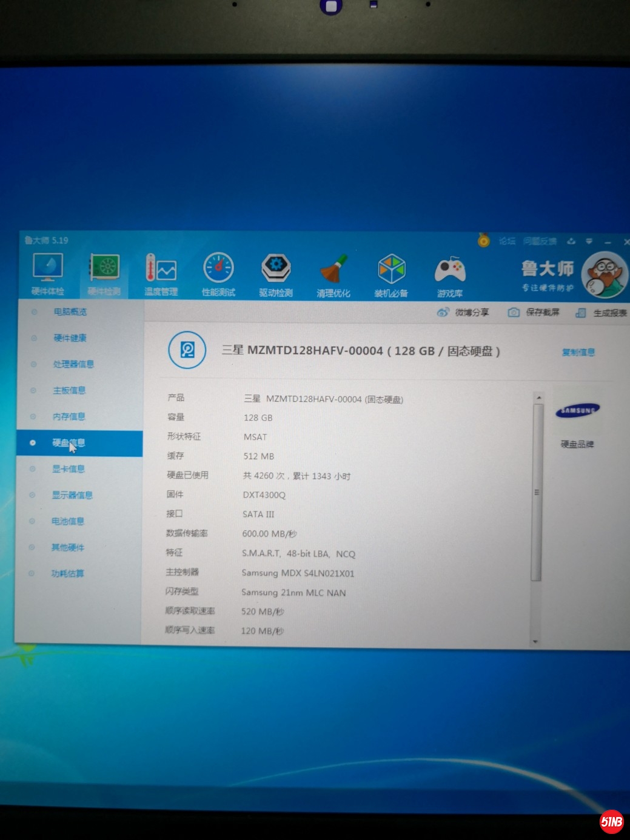630x840 pixels.
Task: Click the 硬盘品牌 label under the logo
Action: click(x=577, y=444)
